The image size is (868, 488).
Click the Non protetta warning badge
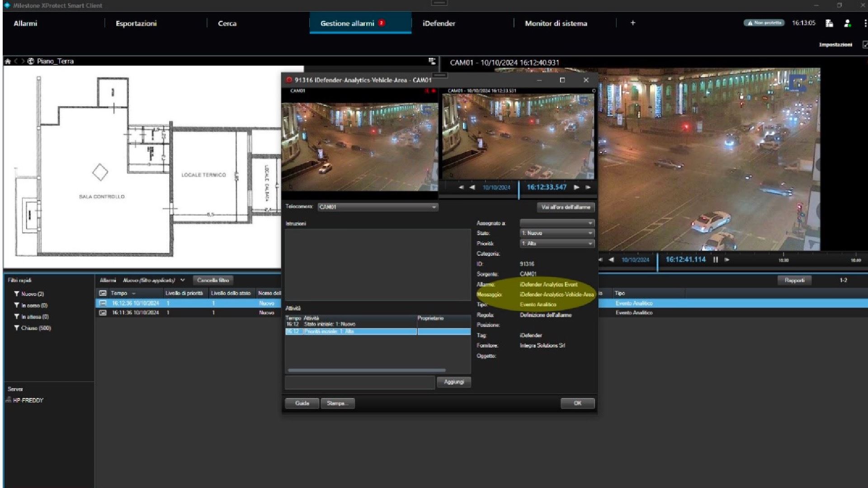pyautogui.click(x=764, y=23)
